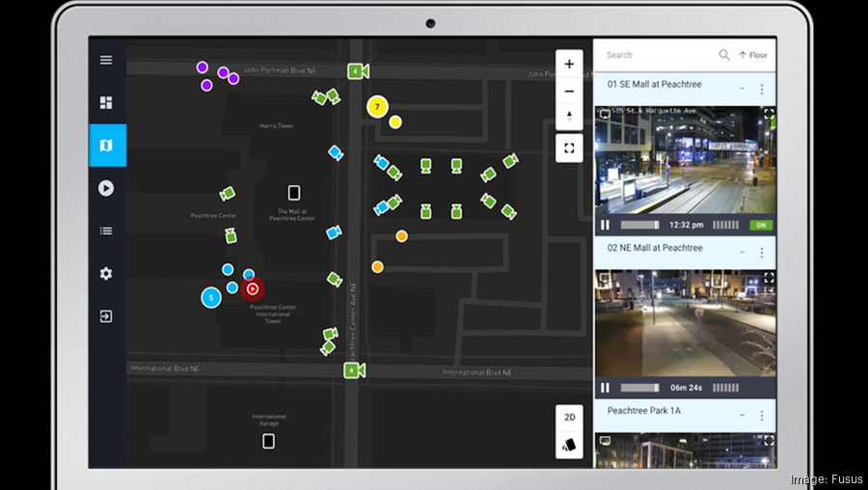Image resolution: width=868 pixels, height=490 pixels.
Task: Click cast icon on Peachtree Park 1A video
Action: (605, 441)
